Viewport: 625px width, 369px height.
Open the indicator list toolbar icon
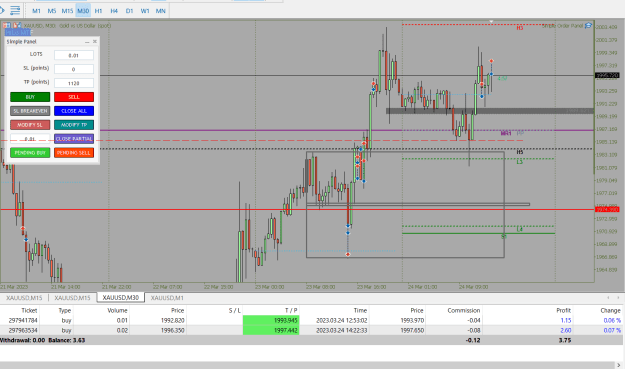click(15, 10)
